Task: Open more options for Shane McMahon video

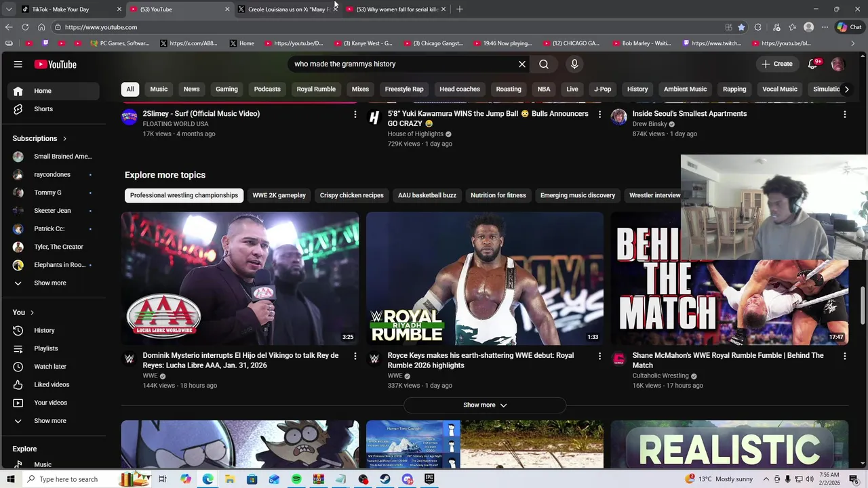Action: tap(844, 356)
